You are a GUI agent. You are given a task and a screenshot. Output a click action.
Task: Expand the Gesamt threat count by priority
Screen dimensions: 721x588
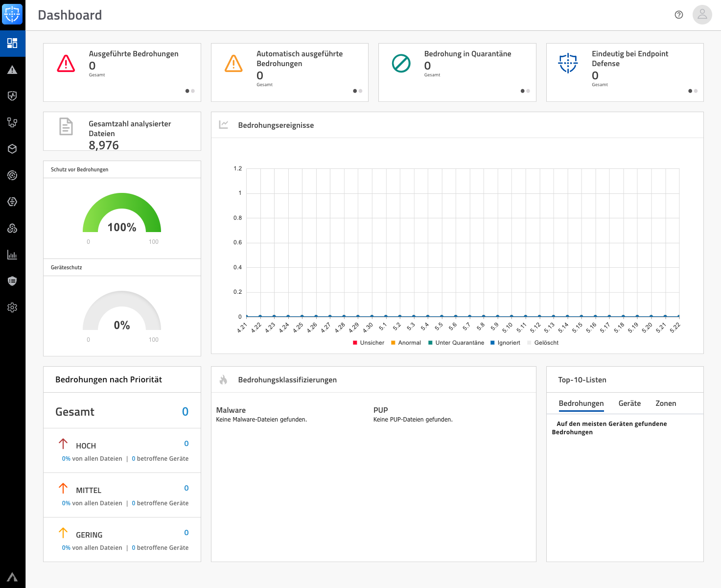pos(185,412)
